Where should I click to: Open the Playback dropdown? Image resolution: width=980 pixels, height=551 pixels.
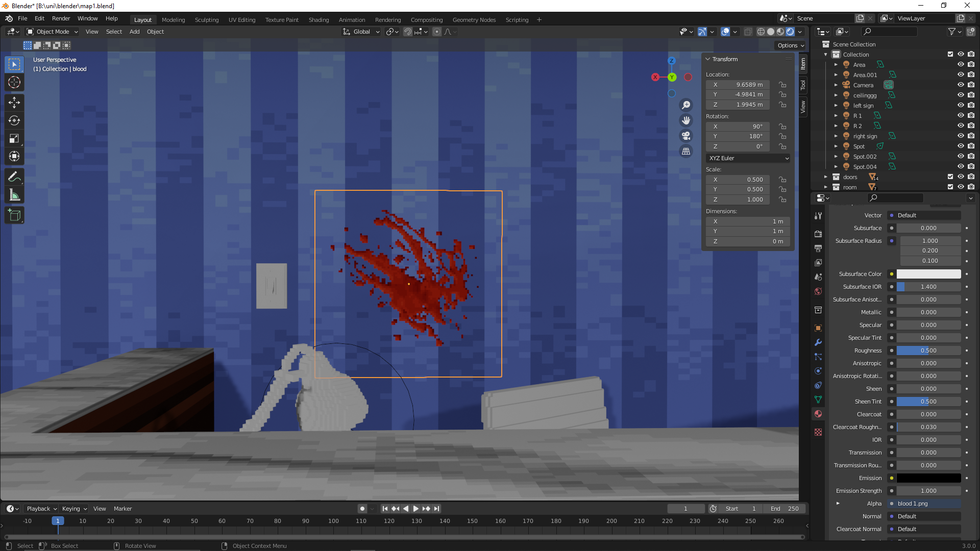coord(41,509)
